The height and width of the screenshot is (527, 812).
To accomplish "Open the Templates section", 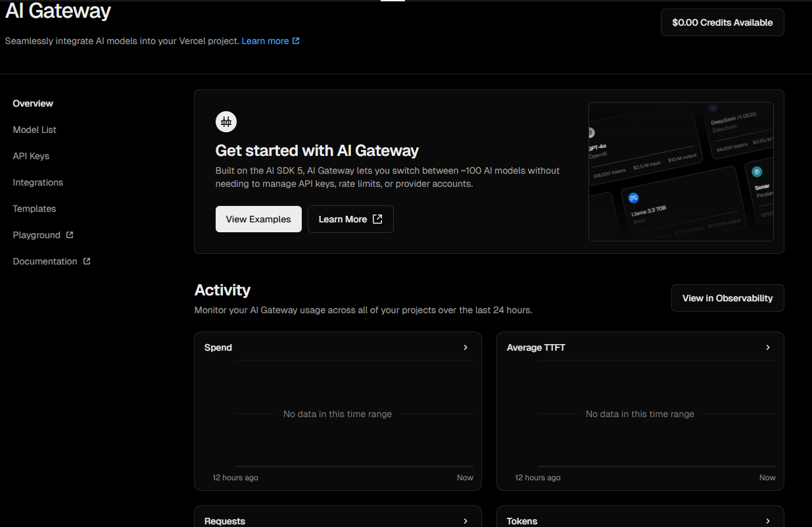I will point(34,209).
